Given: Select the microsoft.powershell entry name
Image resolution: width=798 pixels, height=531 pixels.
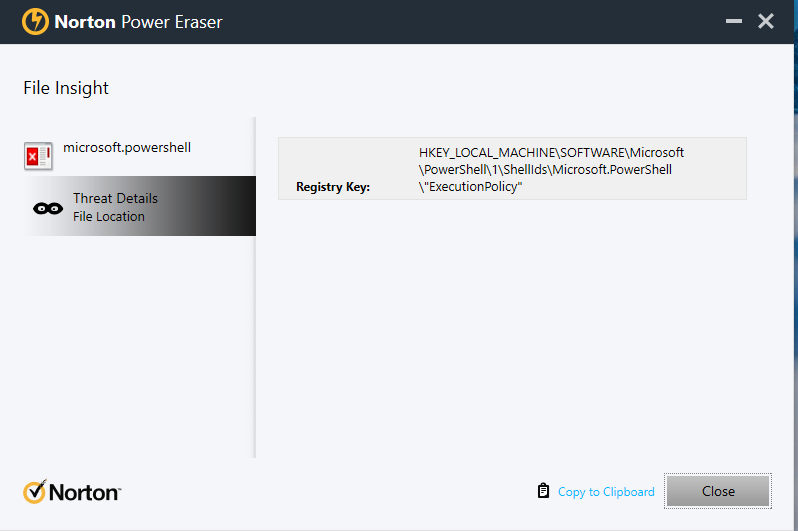Looking at the screenshot, I should coord(127,147).
